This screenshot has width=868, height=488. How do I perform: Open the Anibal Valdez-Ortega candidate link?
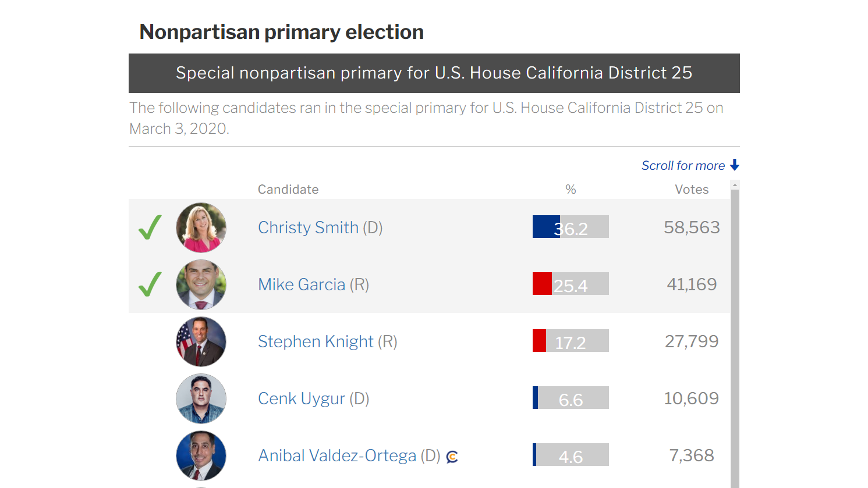(x=337, y=455)
